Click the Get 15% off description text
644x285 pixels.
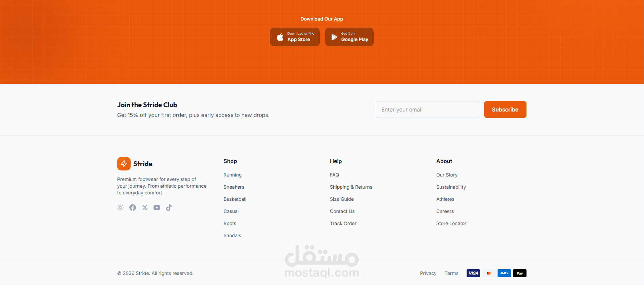click(x=193, y=115)
